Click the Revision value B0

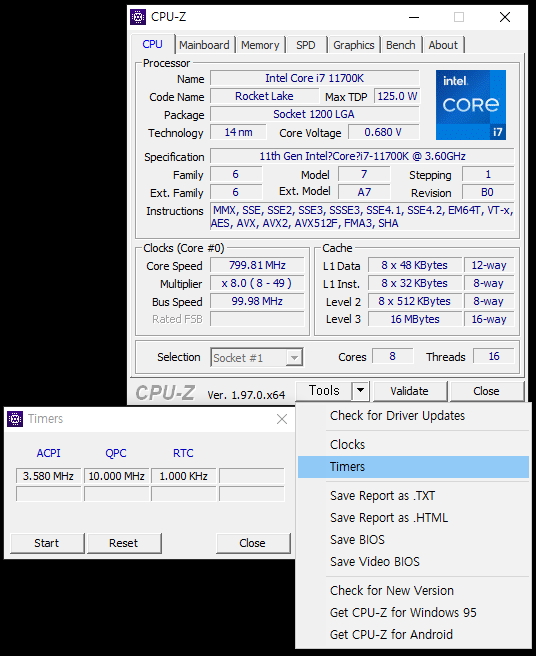coord(488,192)
